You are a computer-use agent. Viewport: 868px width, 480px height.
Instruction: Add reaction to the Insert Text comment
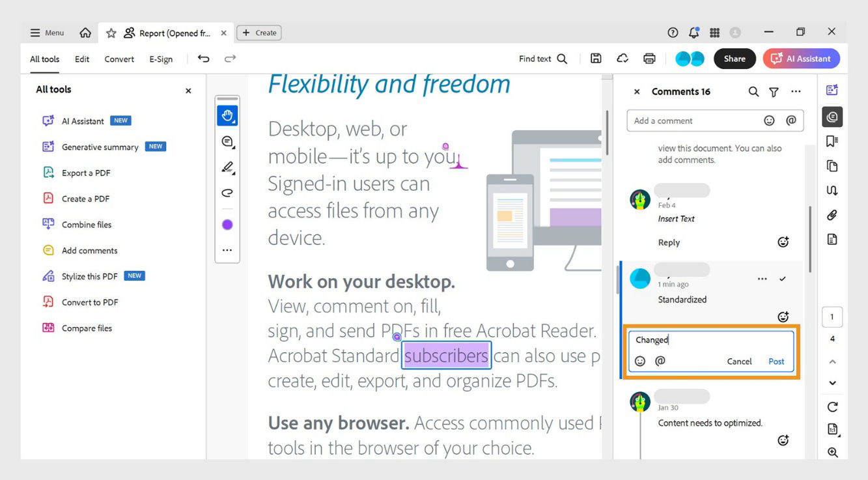pos(783,242)
